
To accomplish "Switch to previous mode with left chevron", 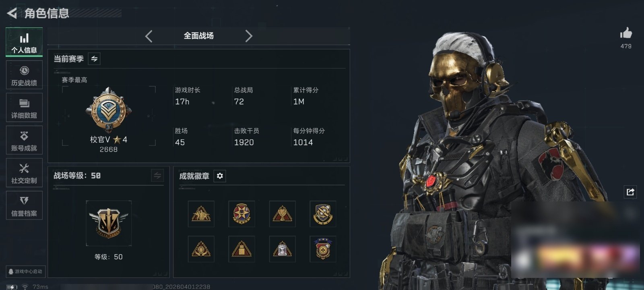I will coord(149,36).
